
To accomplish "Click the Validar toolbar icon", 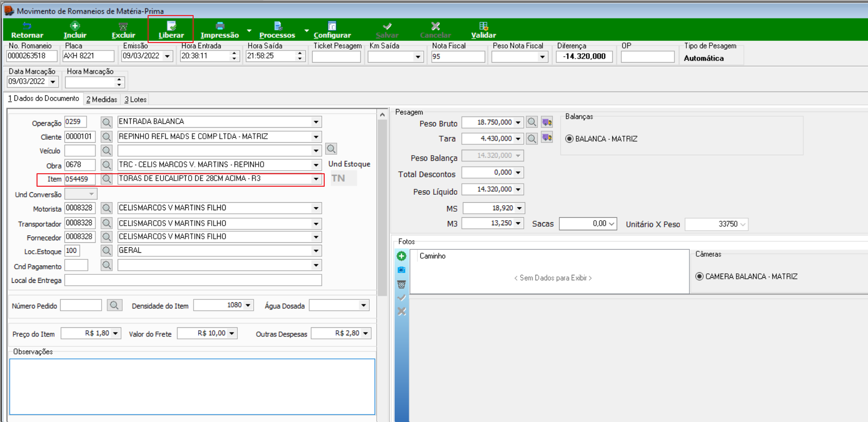I will pyautogui.click(x=483, y=26).
